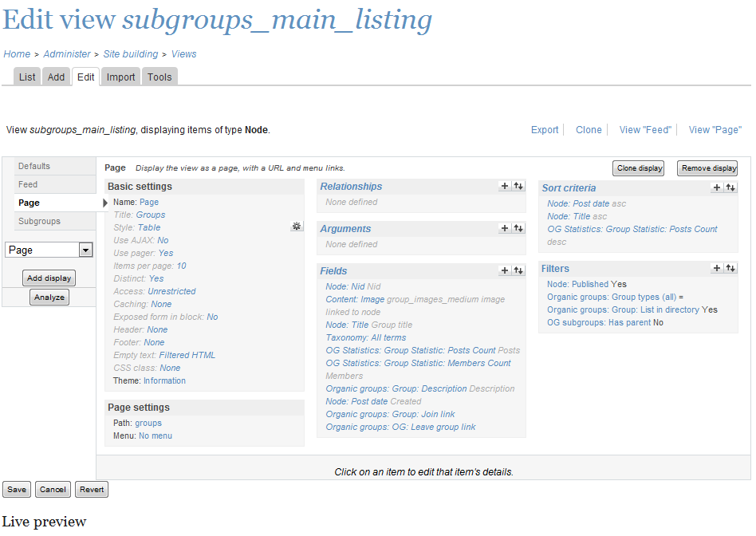Revert the view
756x536 pixels.
[92, 489]
